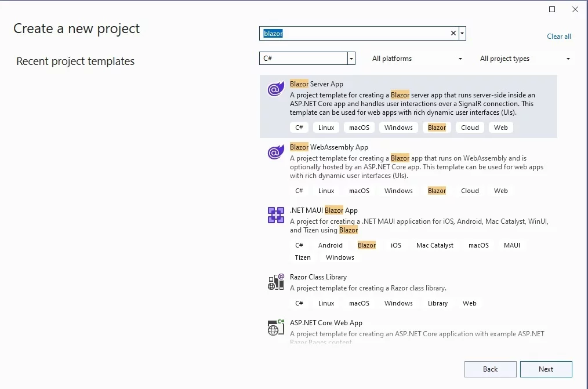Click the Library tag under Razor Class Library
Image resolution: width=588 pixels, height=389 pixels.
(438, 303)
